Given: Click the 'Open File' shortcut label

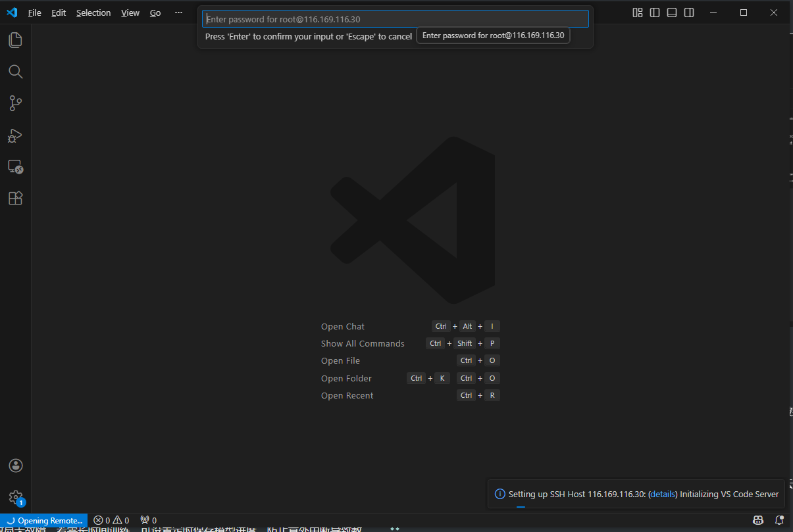Looking at the screenshot, I should (340, 360).
